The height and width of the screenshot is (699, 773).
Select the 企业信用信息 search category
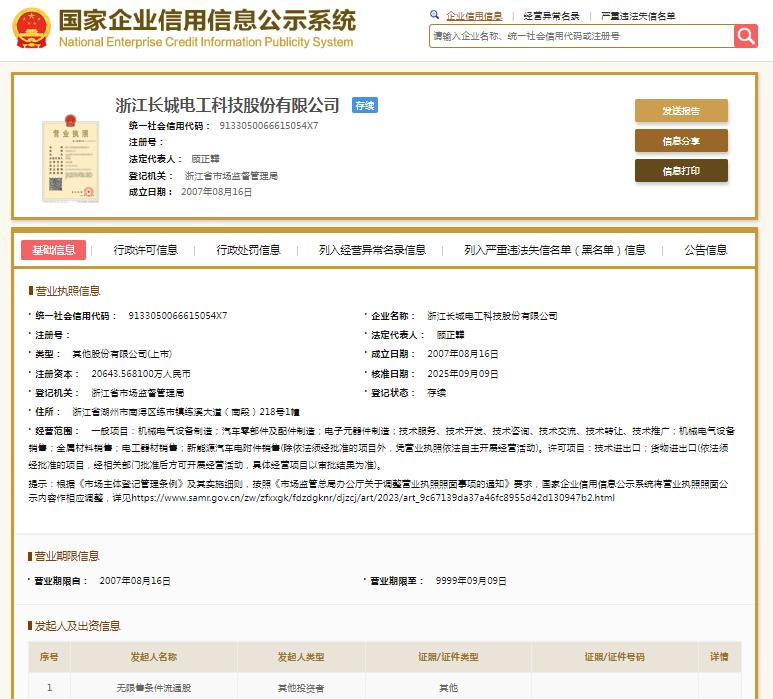pos(474,16)
